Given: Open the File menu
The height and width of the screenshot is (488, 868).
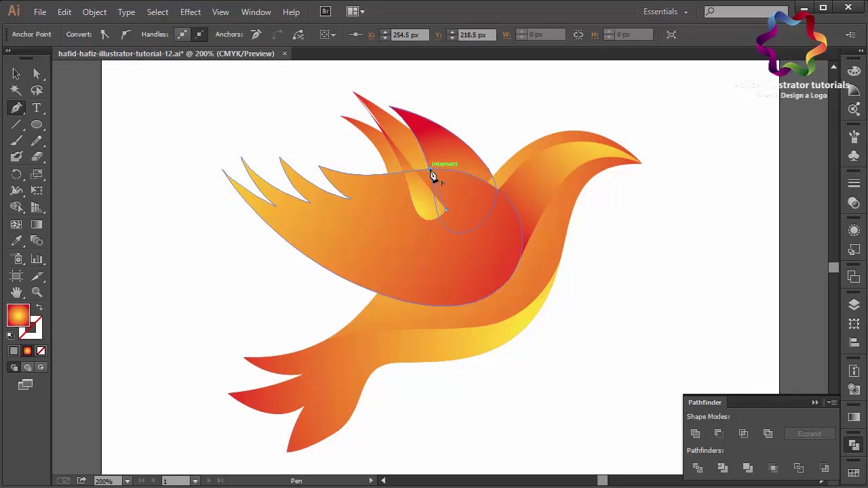Looking at the screenshot, I should point(40,12).
